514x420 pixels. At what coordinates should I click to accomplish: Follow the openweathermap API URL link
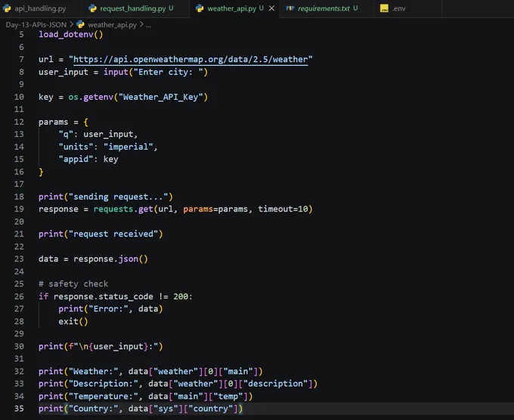[x=190, y=59]
